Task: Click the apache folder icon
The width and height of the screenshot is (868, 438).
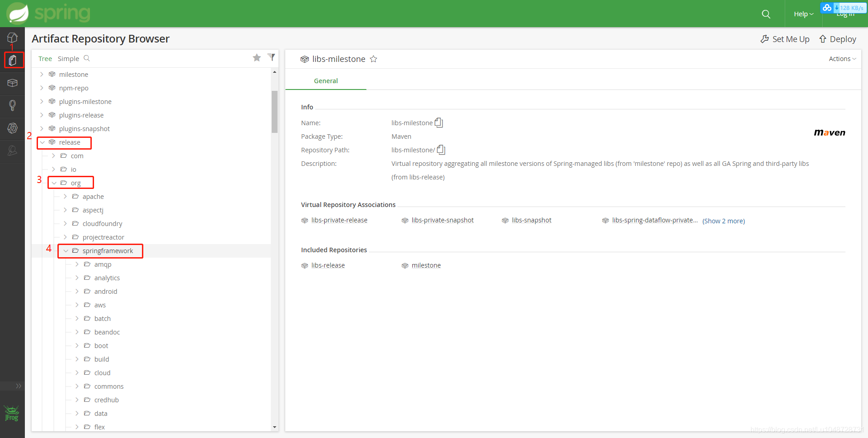Action: coord(75,196)
